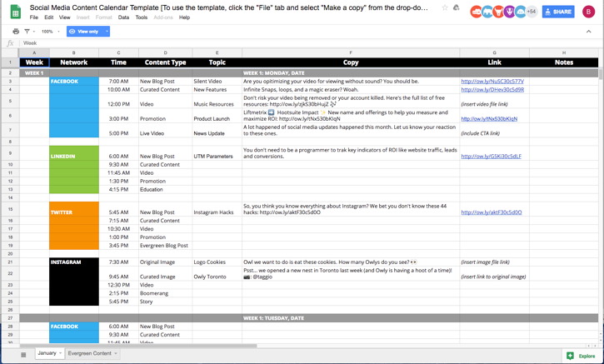Open the ow.ly/tNx530bKIqN link in column G

pyautogui.click(x=489, y=118)
